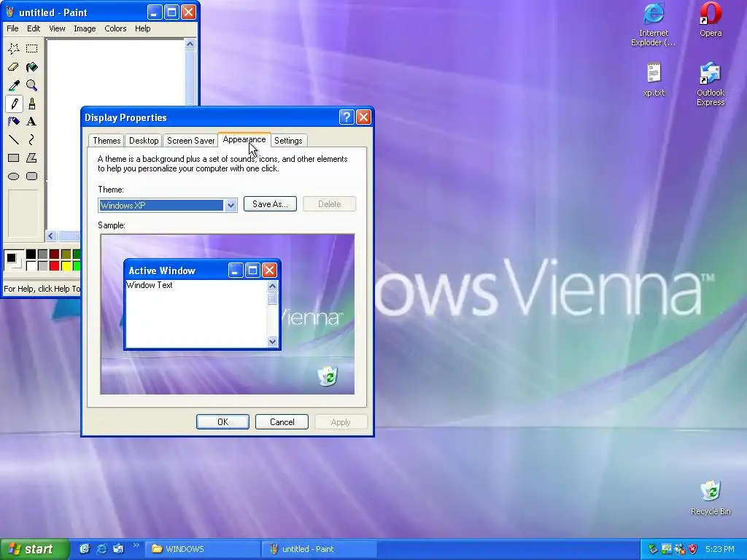Click Paint's horizontal scrollbar left arrow
Screen dimensions: 747x560
coord(52,236)
